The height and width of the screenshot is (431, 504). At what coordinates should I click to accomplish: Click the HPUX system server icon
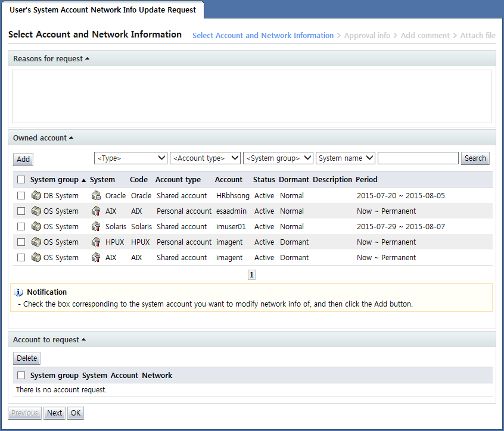click(96, 242)
